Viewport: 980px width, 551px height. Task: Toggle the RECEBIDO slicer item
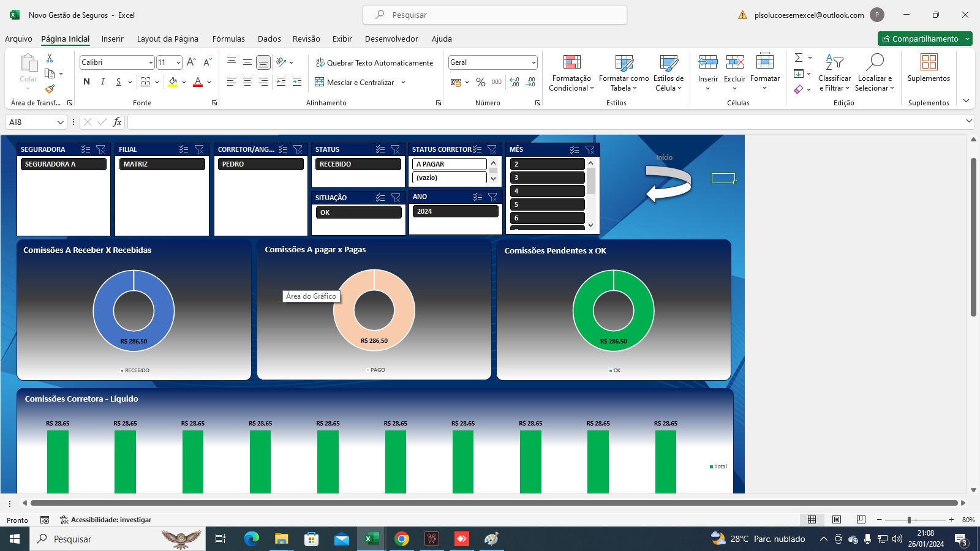pyautogui.click(x=358, y=164)
